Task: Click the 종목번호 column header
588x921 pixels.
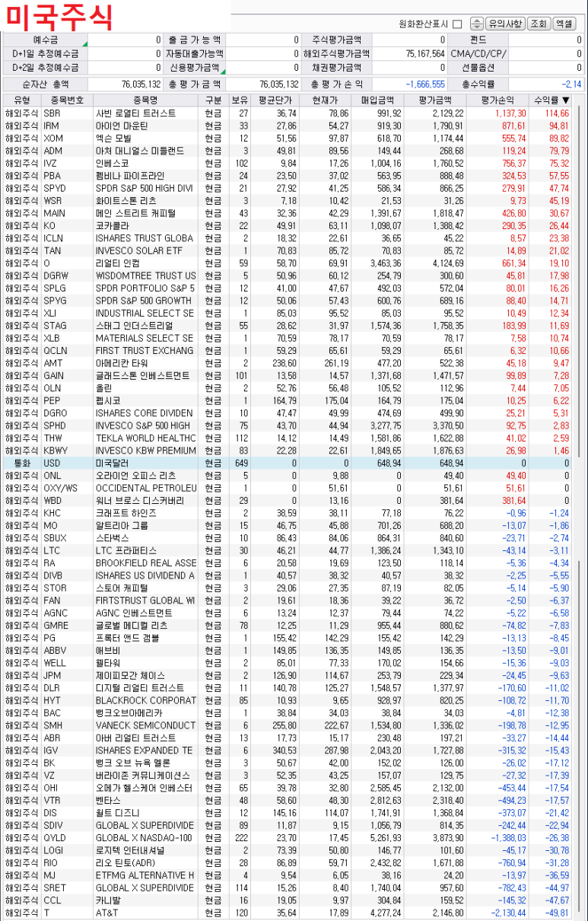Action: (x=68, y=100)
